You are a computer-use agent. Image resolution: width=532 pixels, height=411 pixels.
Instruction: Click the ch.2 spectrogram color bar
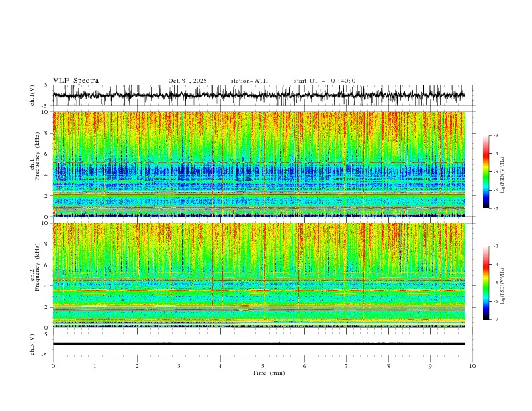coord(486,283)
